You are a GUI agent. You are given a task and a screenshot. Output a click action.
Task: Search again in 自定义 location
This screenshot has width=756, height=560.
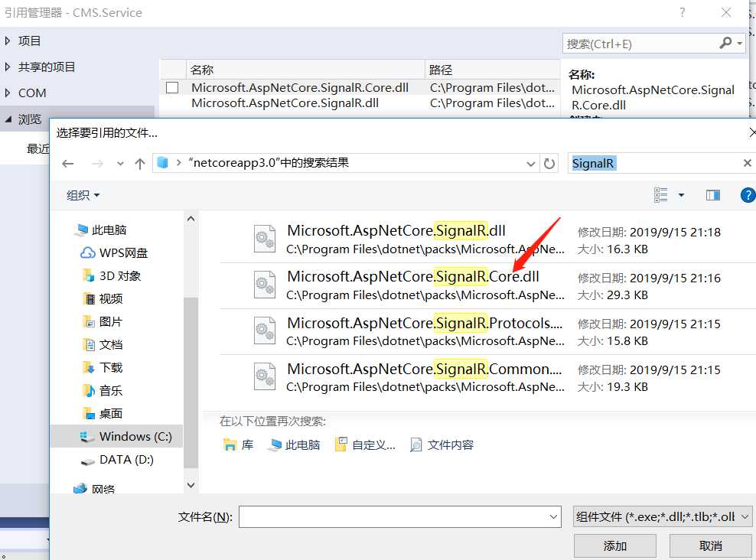click(365, 444)
